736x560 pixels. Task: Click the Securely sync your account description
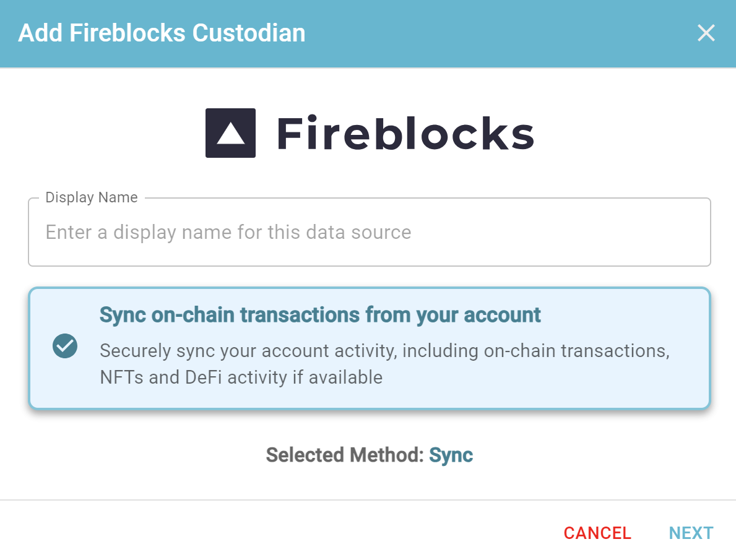point(385,364)
